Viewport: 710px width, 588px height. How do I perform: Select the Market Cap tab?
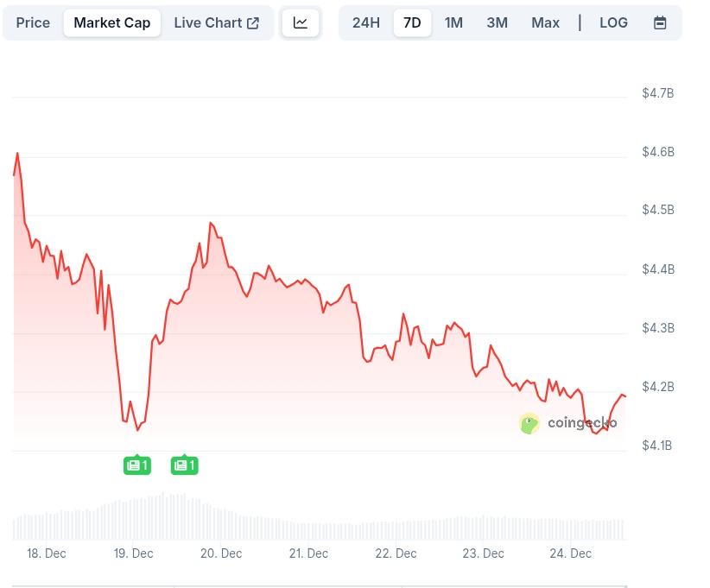111,22
